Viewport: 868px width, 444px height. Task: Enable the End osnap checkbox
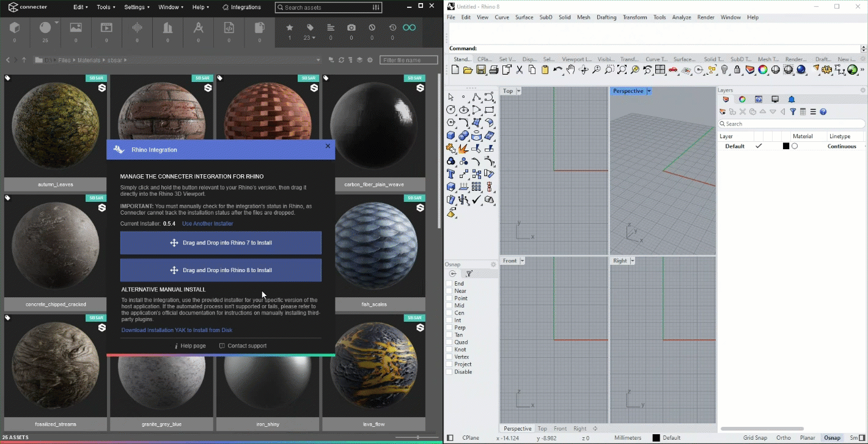[449, 284]
